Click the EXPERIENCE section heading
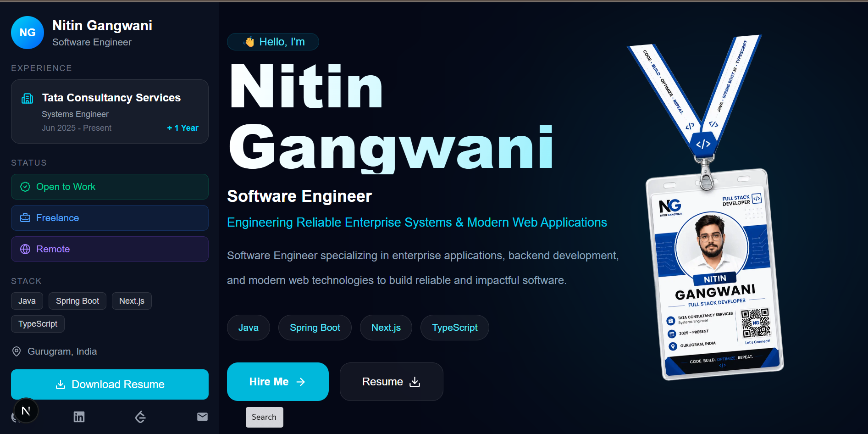This screenshot has width=868, height=434. [41, 68]
